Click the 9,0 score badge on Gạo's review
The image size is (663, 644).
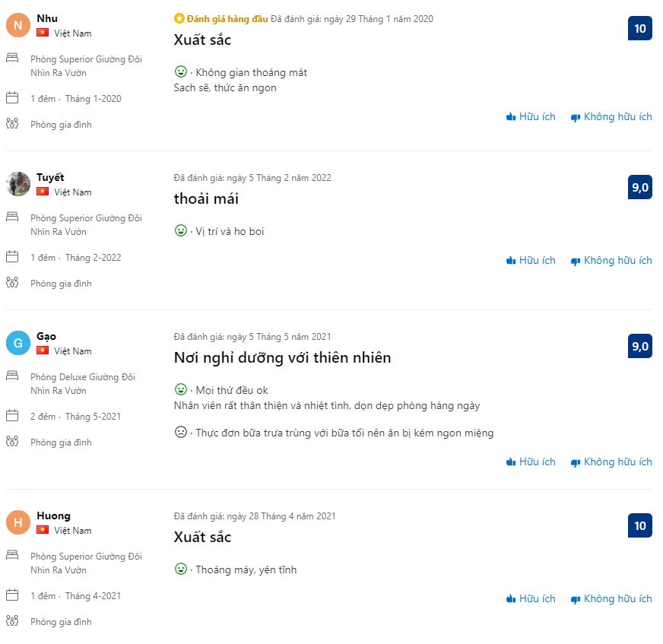(639, 347)
